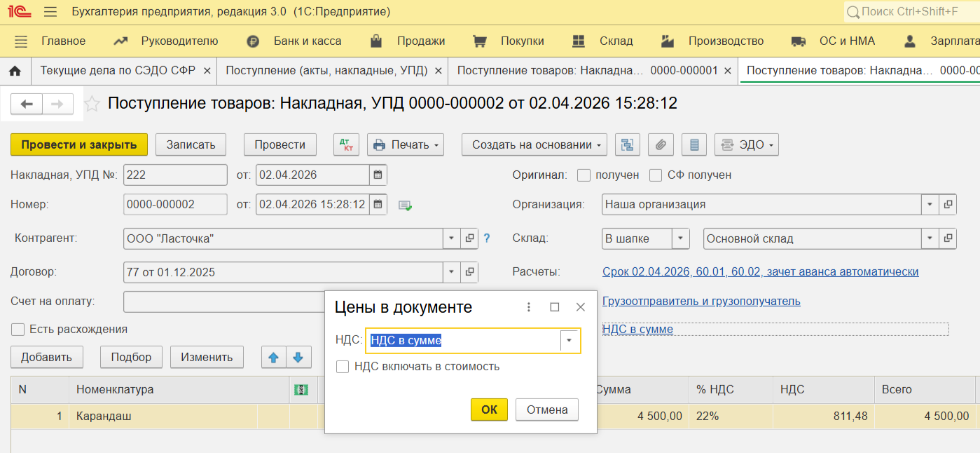Go to the home start page icon

click(x=15, y=71)
